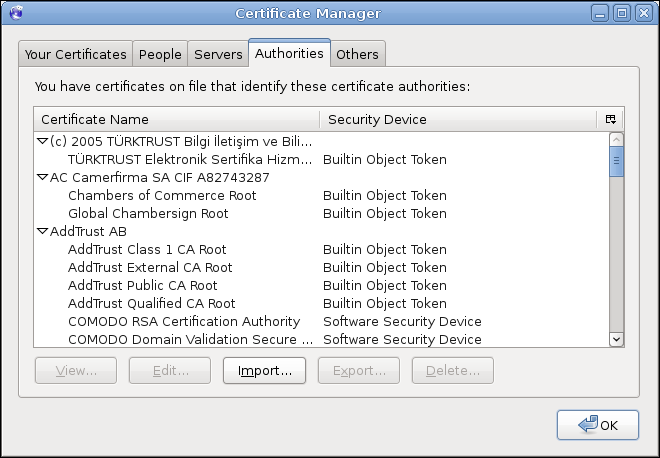The image size is (660, 458).
Task: Open the People tab
Action: 160,54
